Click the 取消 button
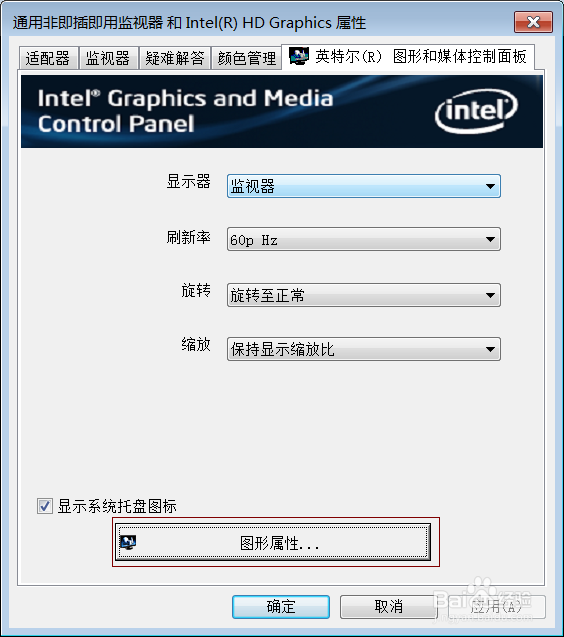564x637 pixels. pyautogui.click(x=388, y=607)
